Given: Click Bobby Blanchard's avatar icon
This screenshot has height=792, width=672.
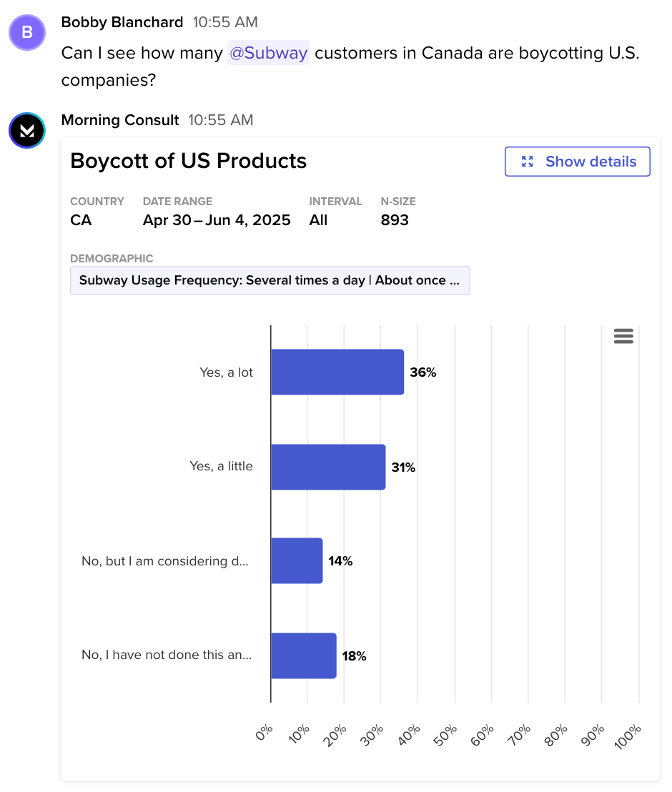Looking at the screenshot, I should tap(27, 32).
